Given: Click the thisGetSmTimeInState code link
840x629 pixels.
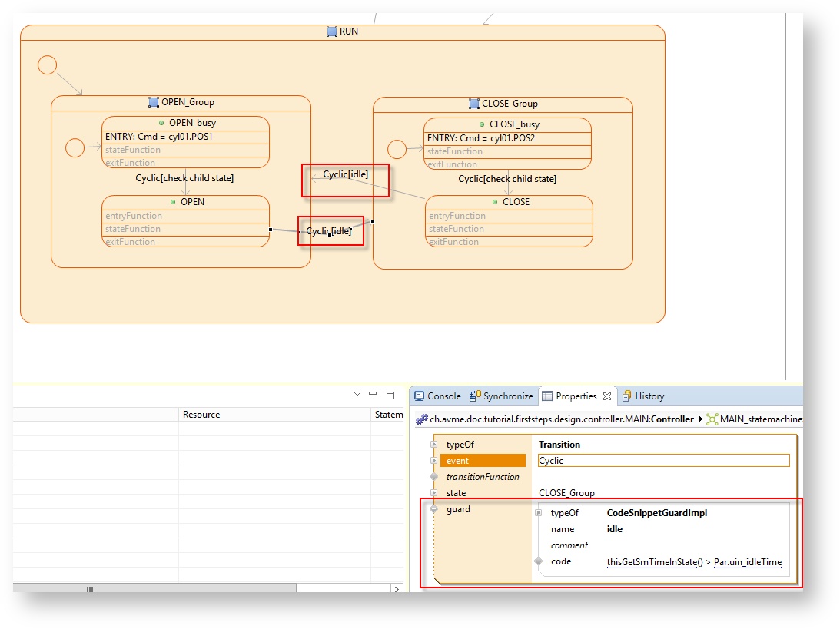Looking at the screenshot, I should [x=650, y=562].
